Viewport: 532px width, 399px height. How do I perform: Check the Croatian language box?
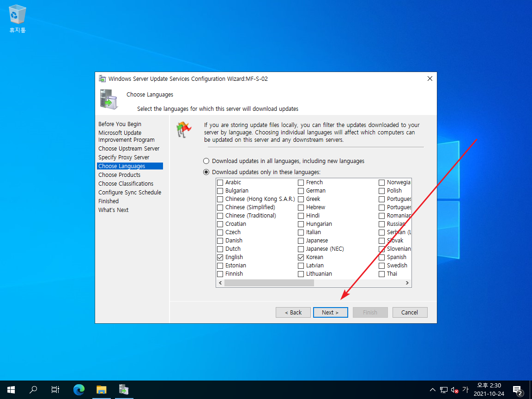220,224
